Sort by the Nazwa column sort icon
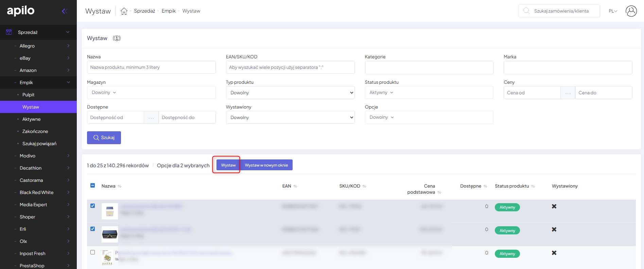Screen dimensions: 644x269 pyautogui.click(x=120, y=186)
